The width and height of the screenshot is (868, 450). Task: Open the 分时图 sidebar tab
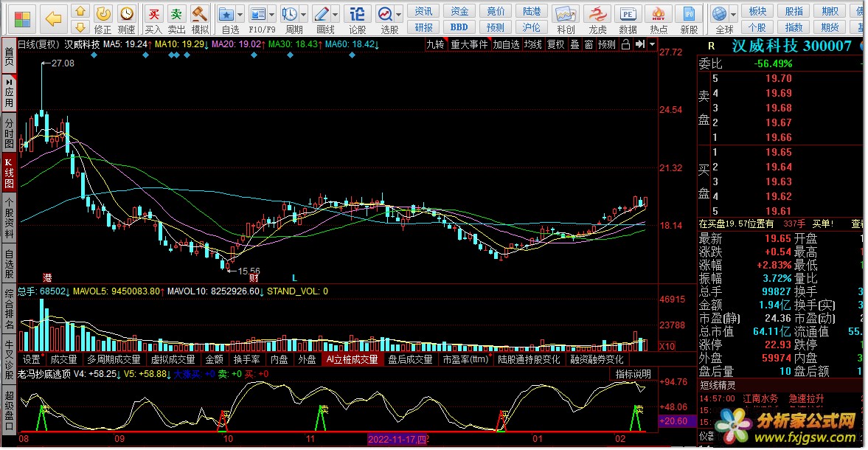point(9,133)
